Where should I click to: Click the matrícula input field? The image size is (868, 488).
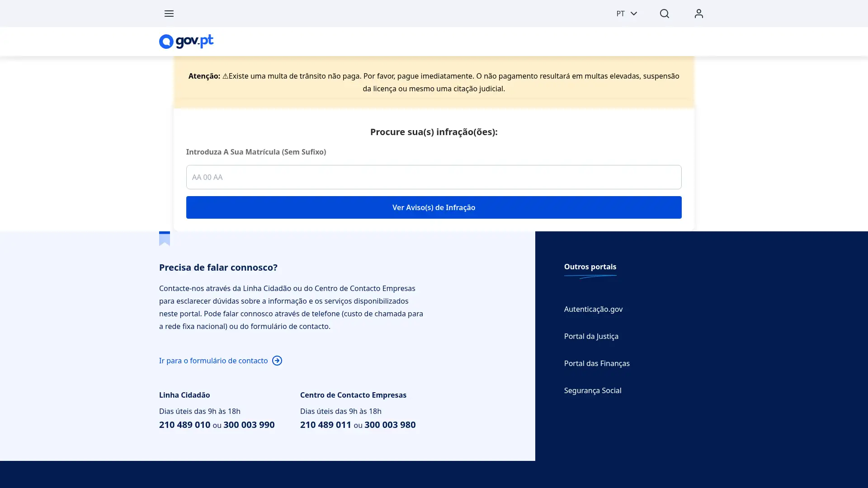(433, 177)
